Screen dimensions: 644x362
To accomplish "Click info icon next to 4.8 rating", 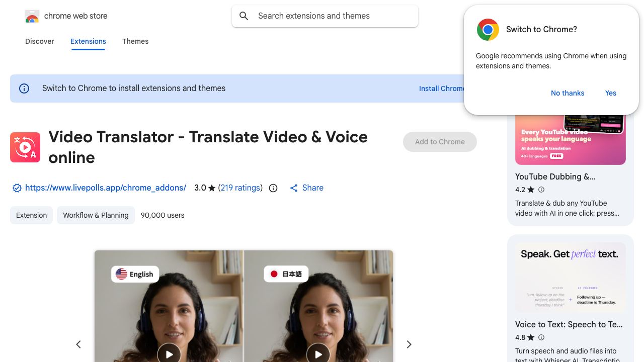I will (x=541, y=337).
